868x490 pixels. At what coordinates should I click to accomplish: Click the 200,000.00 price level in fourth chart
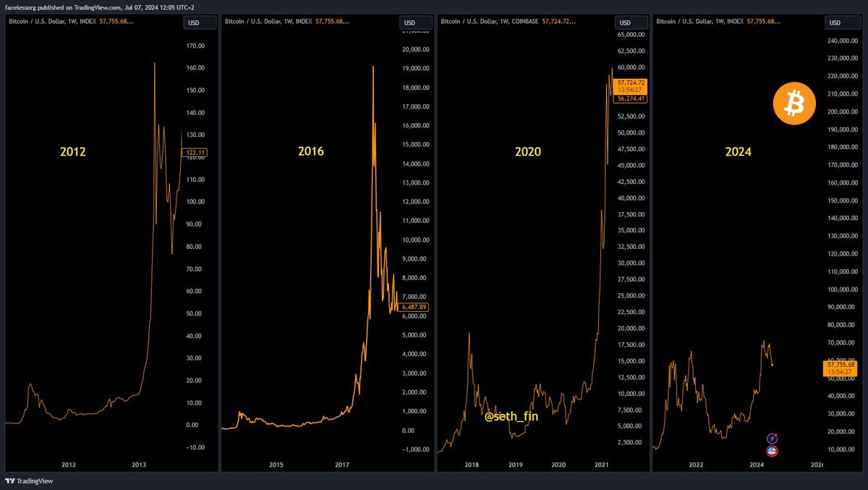(843, 112)
